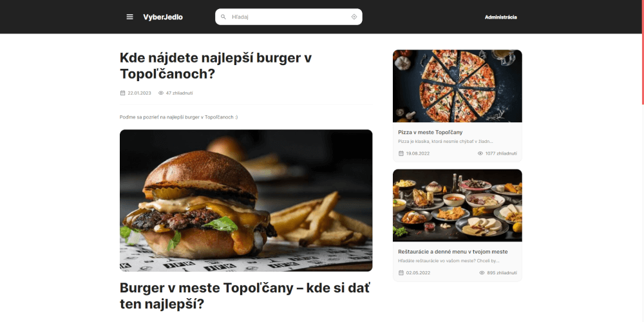The width and height of the screenshot is (644, 322).
Task: Click the calendar icon beside 19.08.2022
Action: tap(401, 153)
